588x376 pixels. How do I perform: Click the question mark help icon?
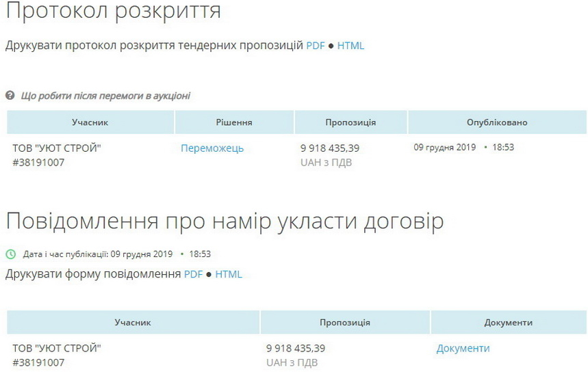[10, 96]
